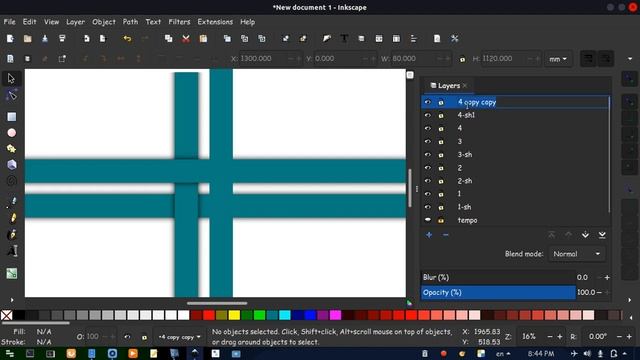Click the Opacity (%) slider bar

[x=498, y=293]
